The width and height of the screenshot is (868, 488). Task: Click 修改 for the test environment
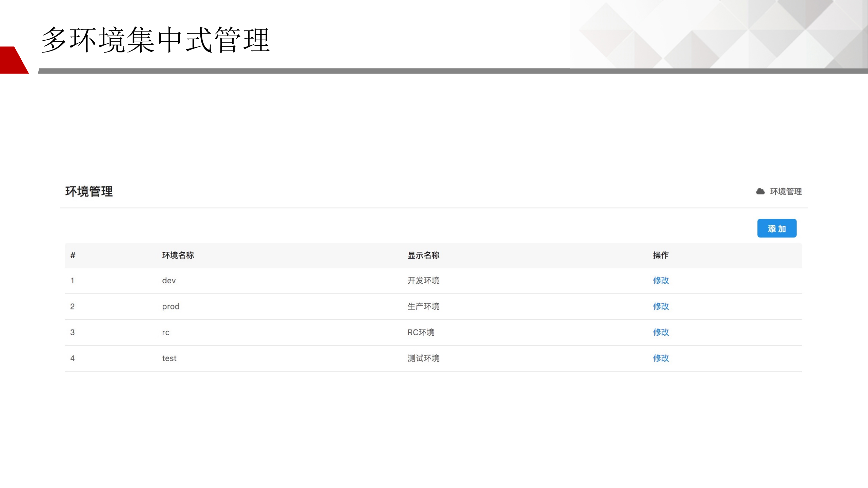coord(660,358)
